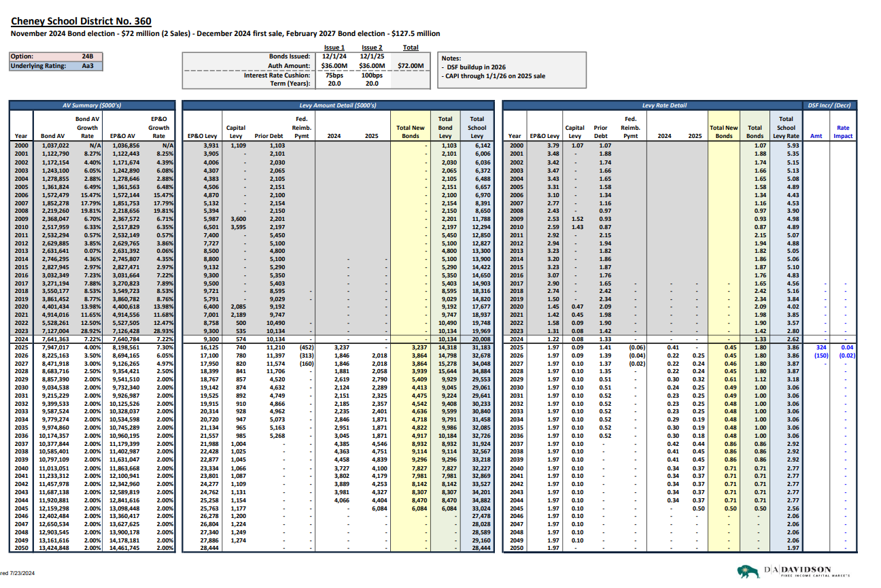Select the Bond AV cell "7,641,363"
The width and height of the screenshot is (881, 588).
[x=55, y=338]
